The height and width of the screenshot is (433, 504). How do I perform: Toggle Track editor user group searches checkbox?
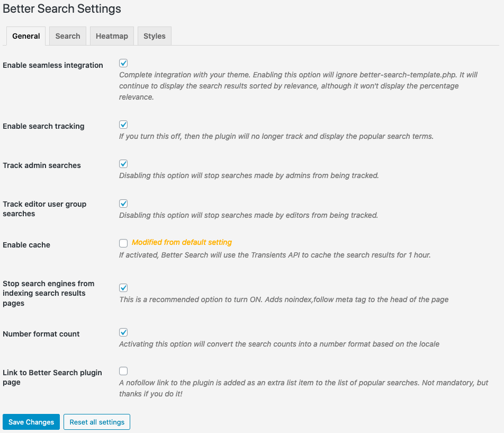click(x=123, y=204)
